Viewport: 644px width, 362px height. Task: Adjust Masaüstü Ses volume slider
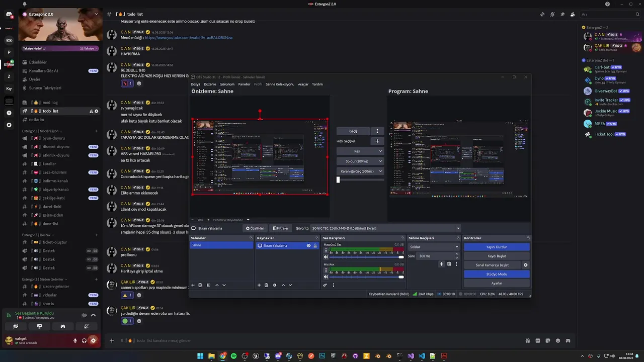[366, 257]
